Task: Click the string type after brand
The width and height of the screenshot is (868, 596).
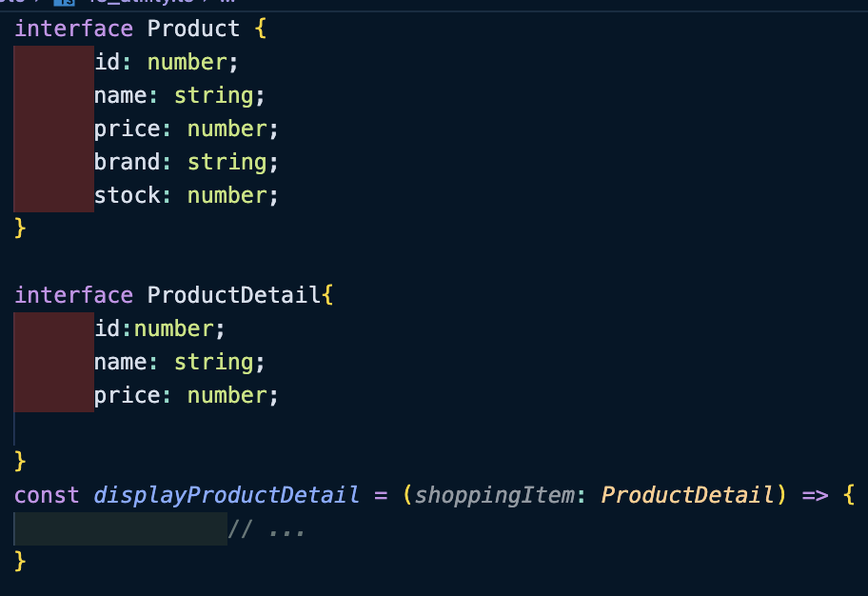Action: 227,162
